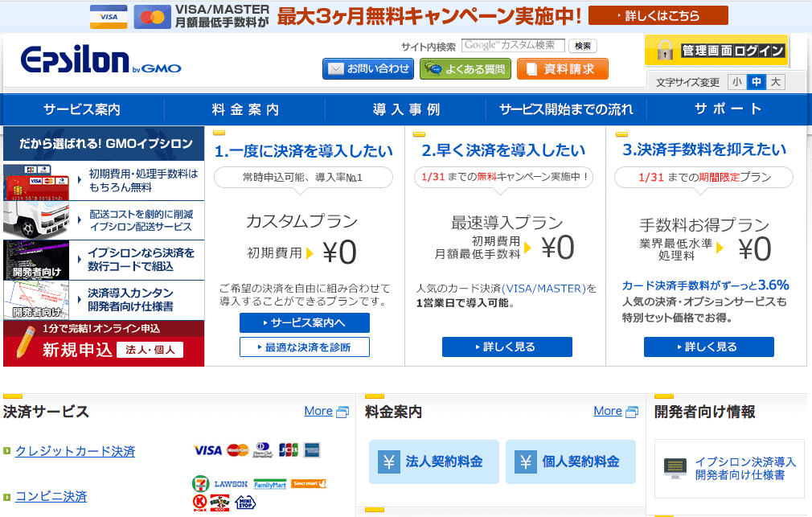
Task: Set font size to 小
Action: click(737, 82)
